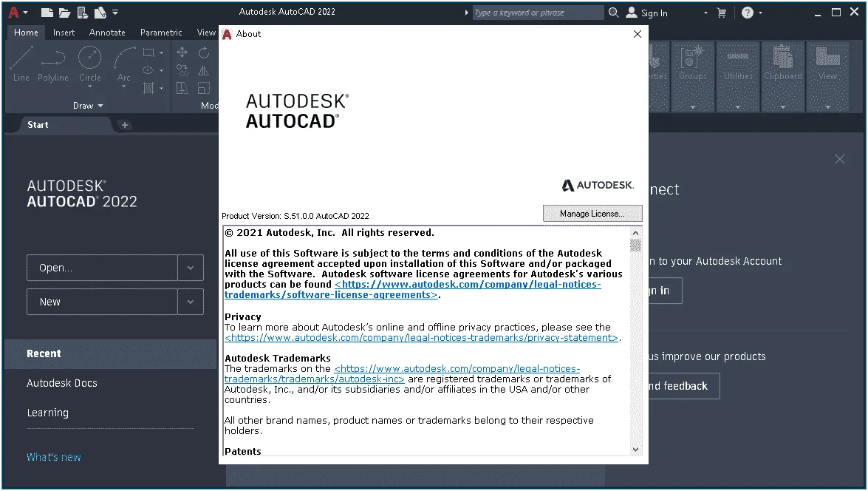Viewport: 868px width, 491px height.
Task: Select the Rectangle tool icon
Action: click(148, 53)
